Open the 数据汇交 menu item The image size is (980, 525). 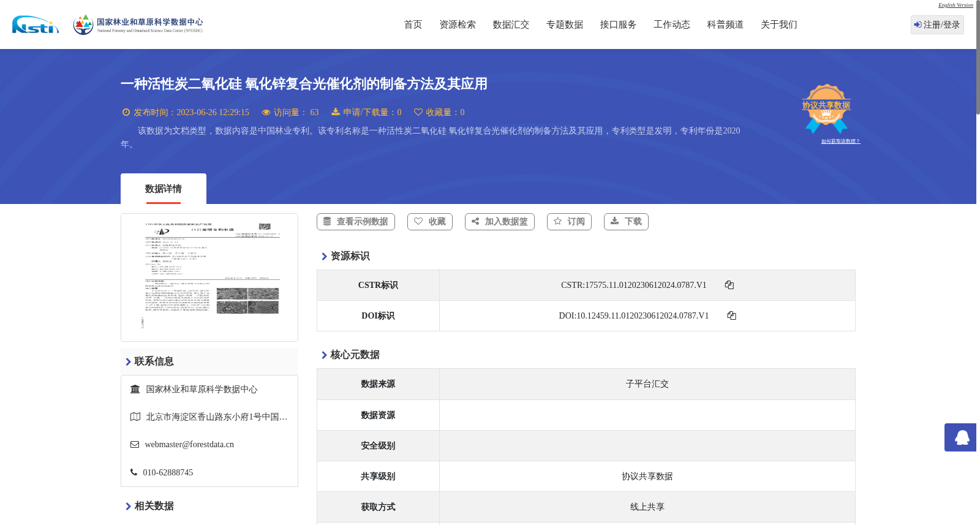(x=511, y=25)
